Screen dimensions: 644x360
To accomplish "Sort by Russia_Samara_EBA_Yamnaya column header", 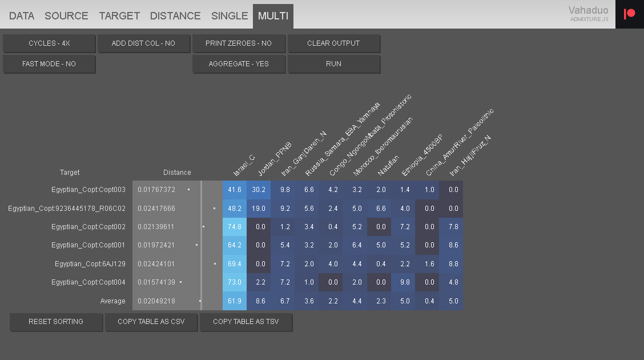I will (x=343, y=139).
